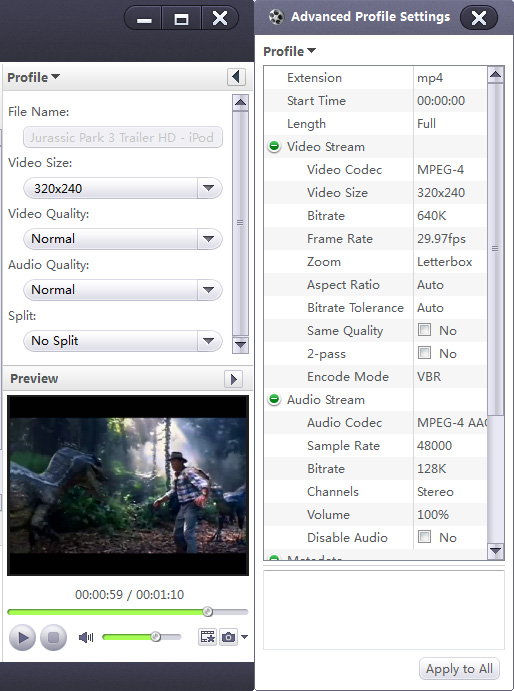Image resolution: width=514 pixels, height=691 pixels.
Task: Select the Bitrate Tolerance value Auto
Action: pos(430,308)
